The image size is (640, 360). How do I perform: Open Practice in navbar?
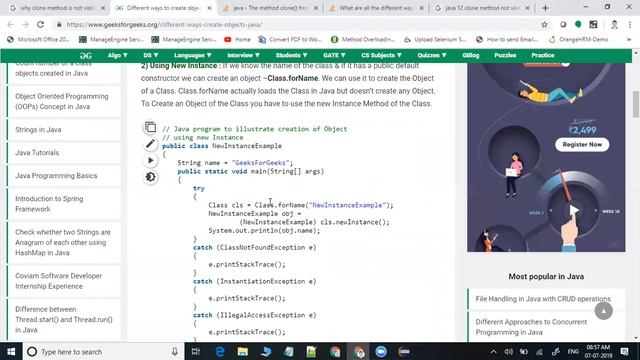tap(542, 56)
